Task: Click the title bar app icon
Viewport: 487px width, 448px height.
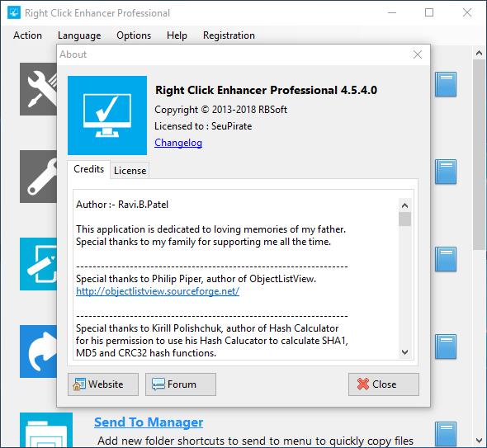Action: 14,12
